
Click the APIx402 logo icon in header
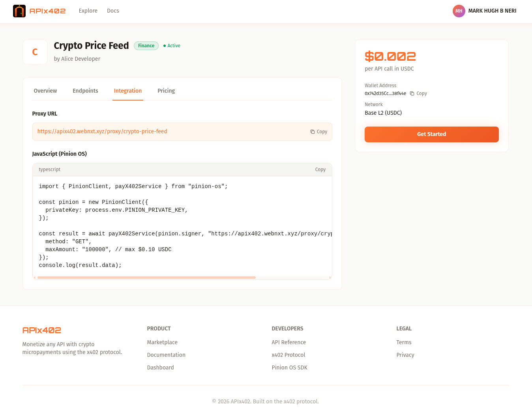pyautogui.click(x=19, y=11)
